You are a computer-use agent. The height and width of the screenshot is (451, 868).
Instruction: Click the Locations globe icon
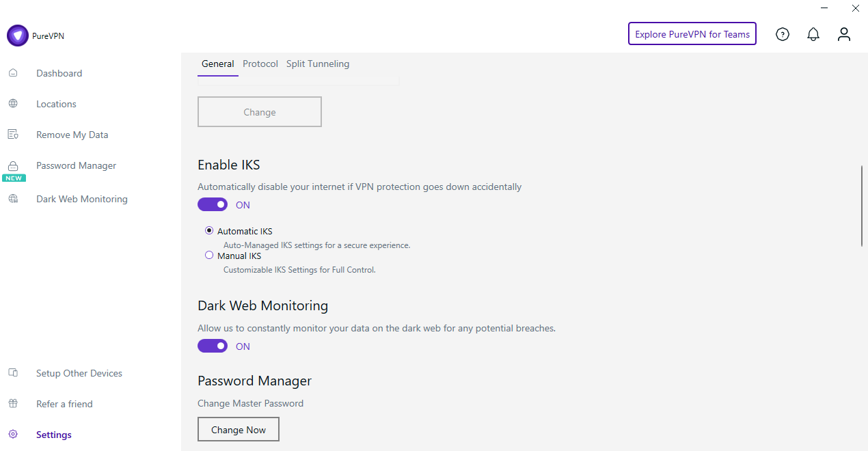(14, 103)
